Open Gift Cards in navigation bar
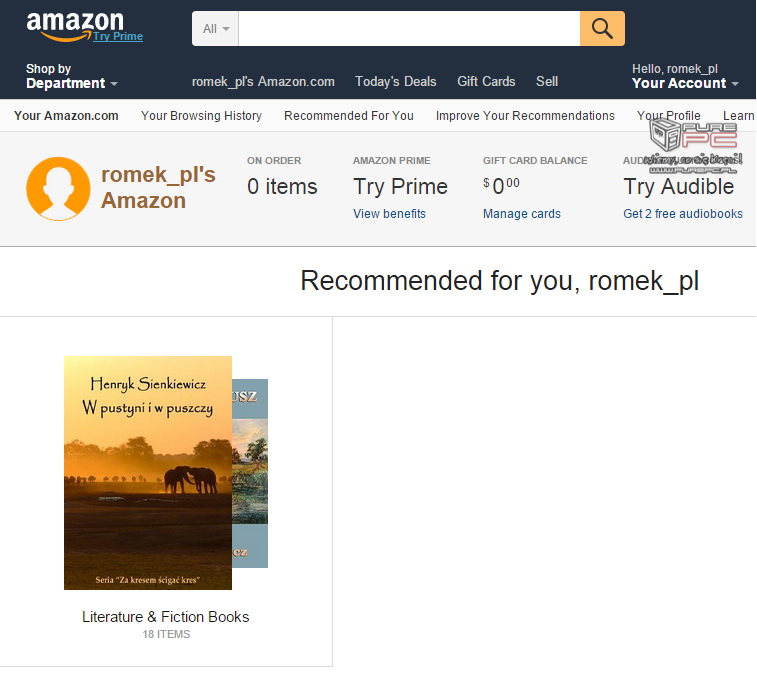This screenshot has height=694, width=757. point(486,82)
